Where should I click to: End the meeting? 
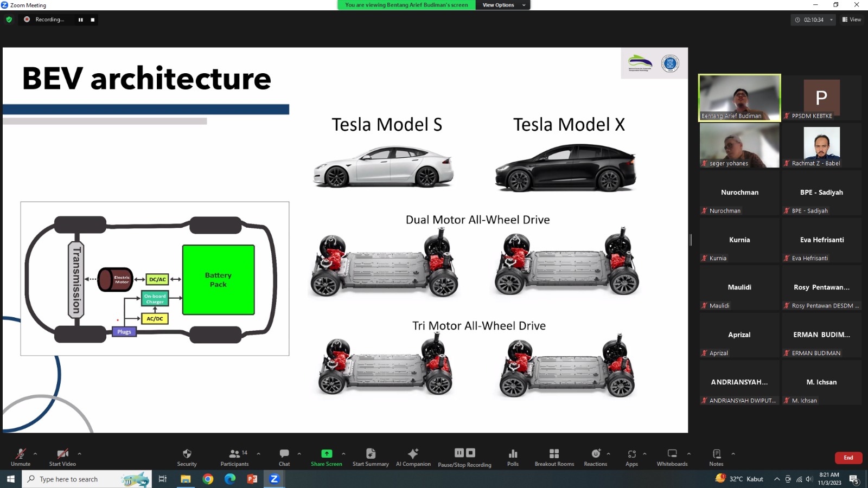click(x=848, y=458)
